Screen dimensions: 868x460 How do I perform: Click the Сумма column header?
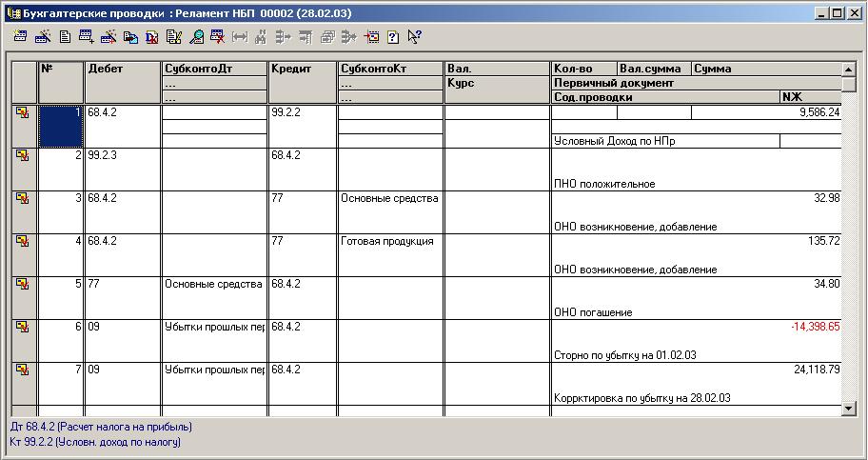click(765, 69)
